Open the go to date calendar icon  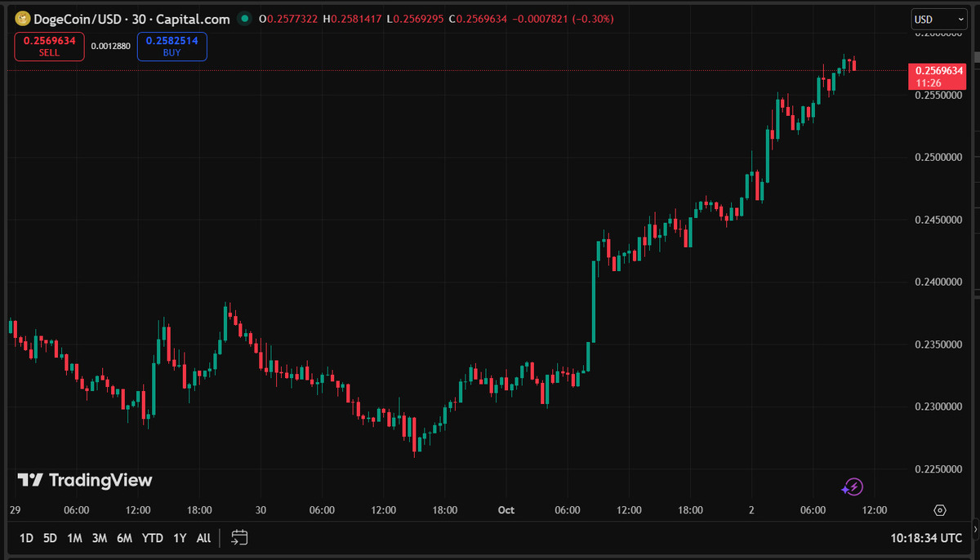[239, 537]
